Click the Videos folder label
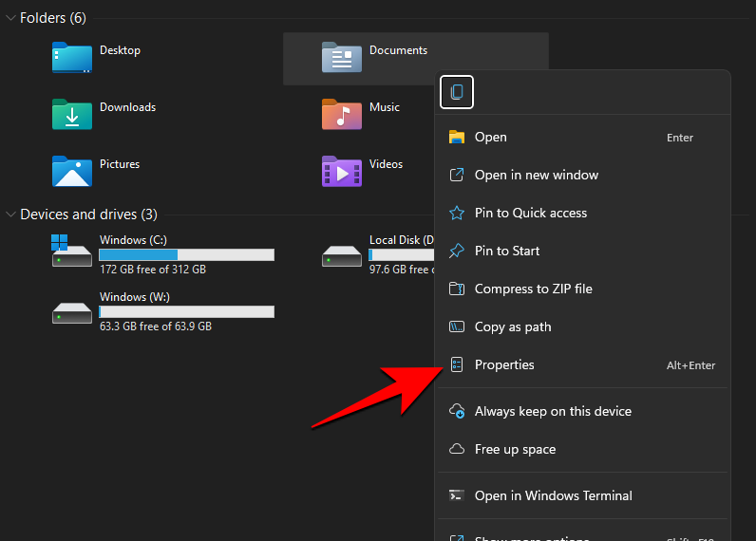This screenshot has width=756, height=541. (x=386, y=164)
